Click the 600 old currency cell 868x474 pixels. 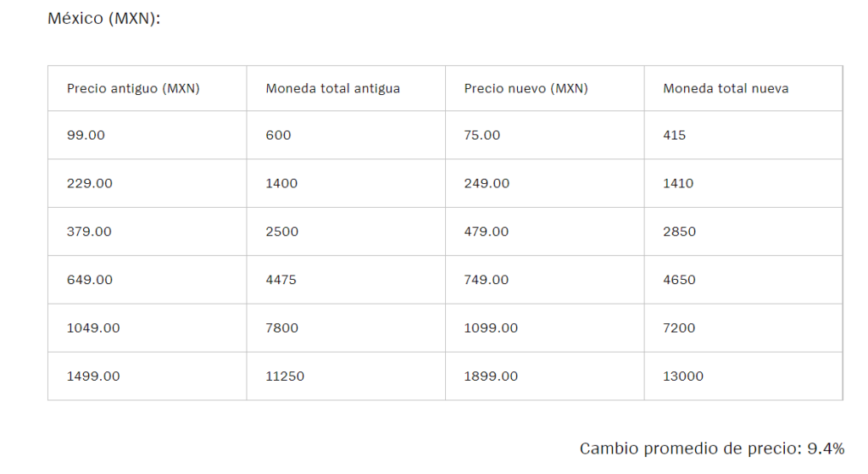pyautogui.click(x=278, y=135)
